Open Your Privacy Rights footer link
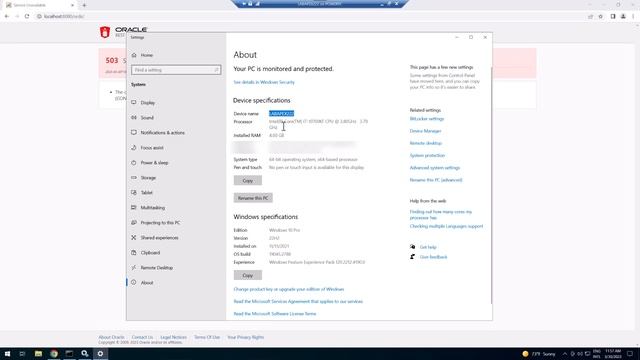640x360 pixels. (245, 337)
